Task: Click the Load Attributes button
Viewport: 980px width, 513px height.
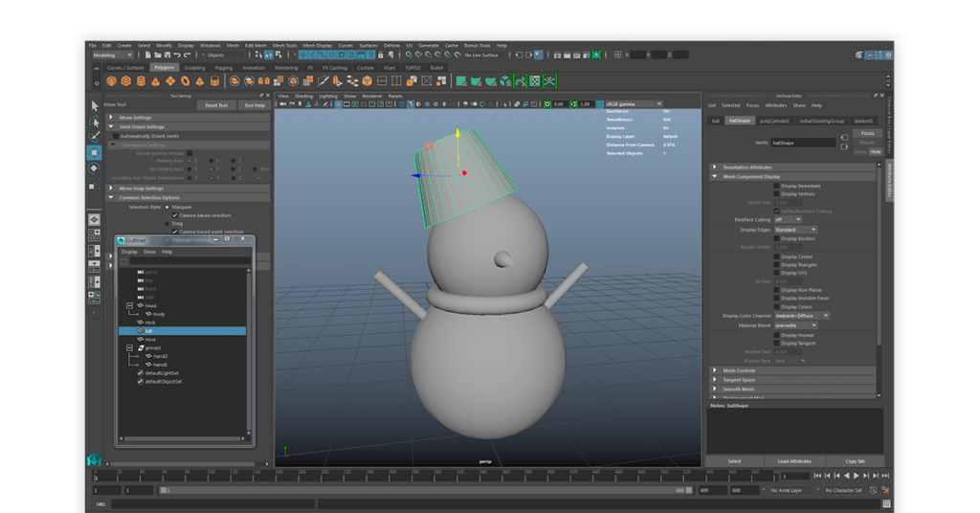Action: point(794,461)
